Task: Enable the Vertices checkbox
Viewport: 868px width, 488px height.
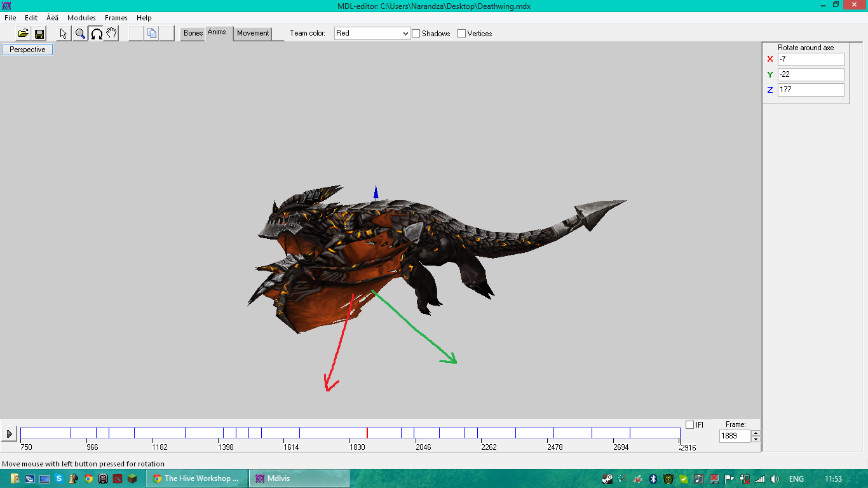Action: tap(462, 34)
